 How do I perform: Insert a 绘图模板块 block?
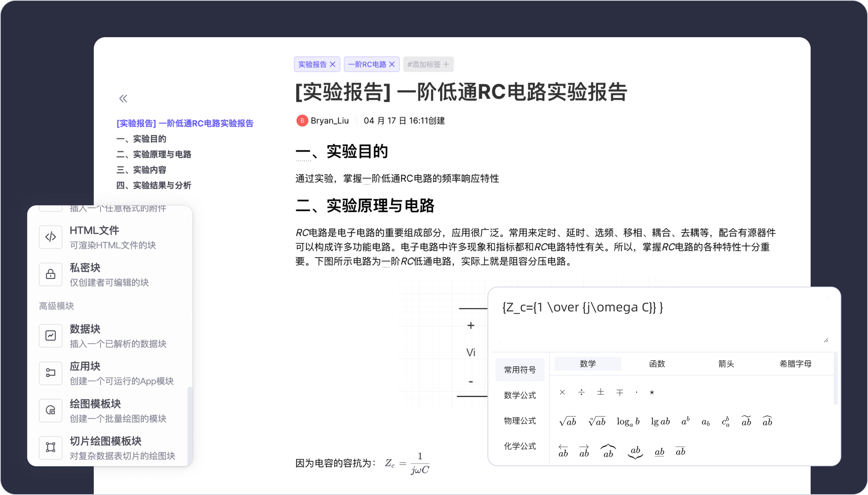click(x=110, y=410)
